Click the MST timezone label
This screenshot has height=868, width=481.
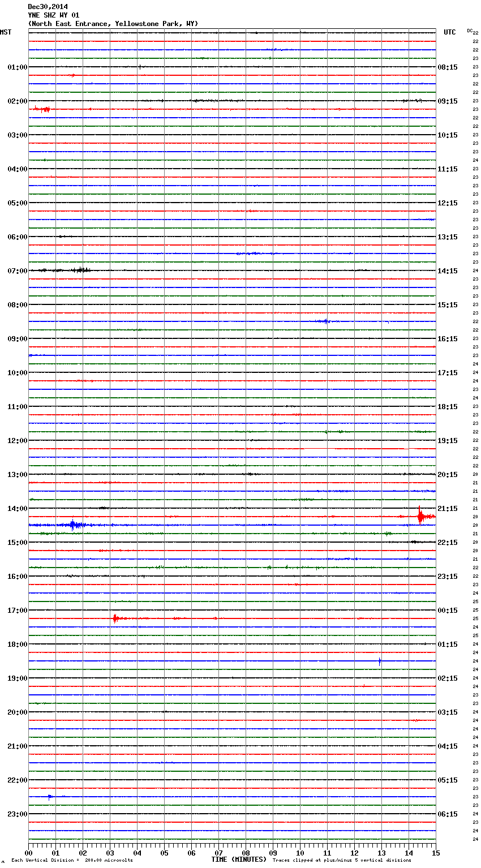pos(6,32)
